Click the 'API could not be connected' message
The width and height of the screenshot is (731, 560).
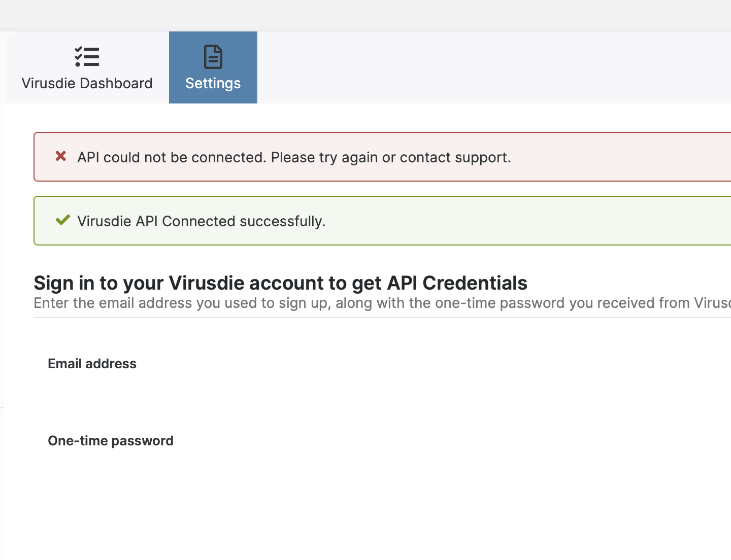(x=294, y=157)
